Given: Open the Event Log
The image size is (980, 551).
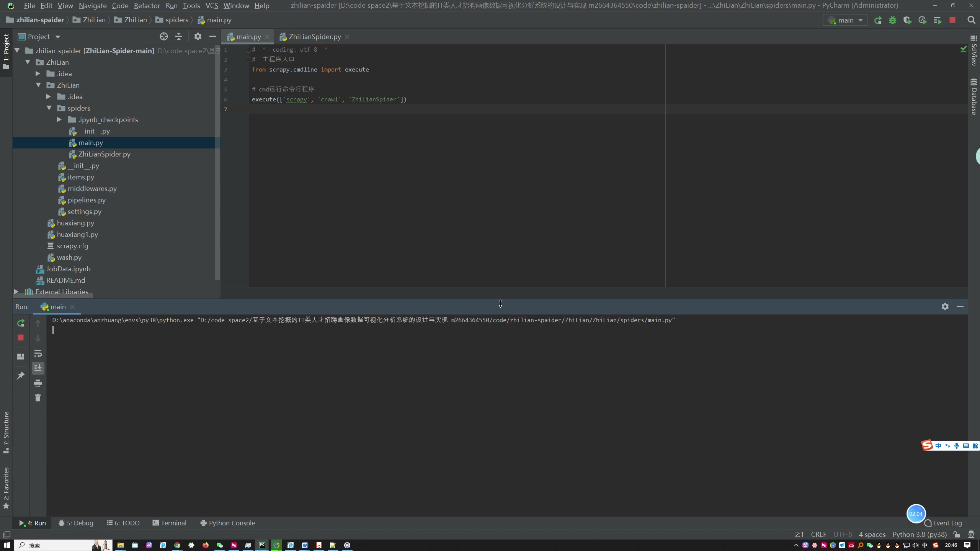Looking at the screenshot, I should pyautogui.click(x=943, y=523).
